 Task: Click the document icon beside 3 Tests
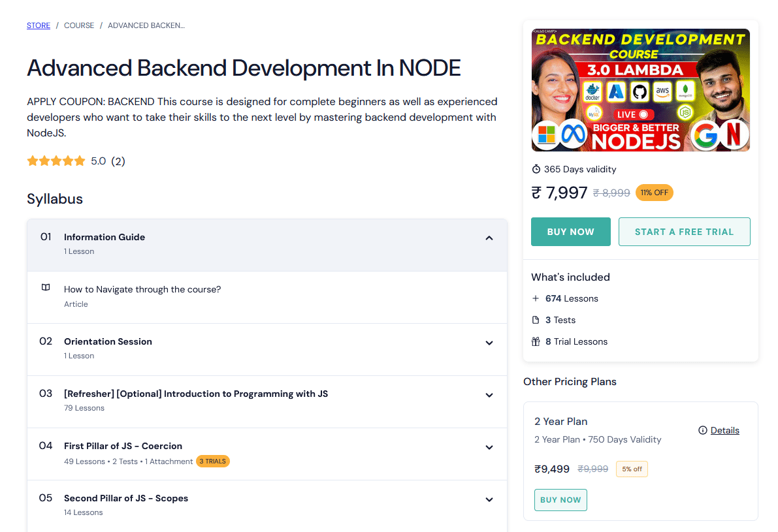coord(536,320)
